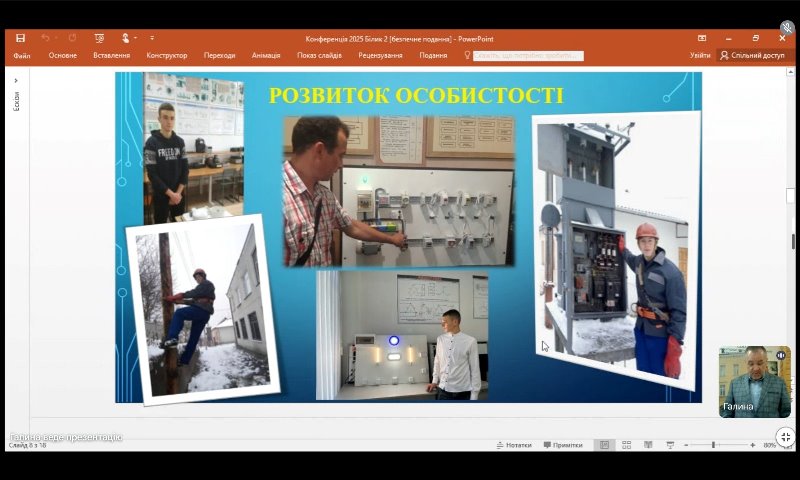Click the Увійти sign-in link

click(x=700, y=55)
